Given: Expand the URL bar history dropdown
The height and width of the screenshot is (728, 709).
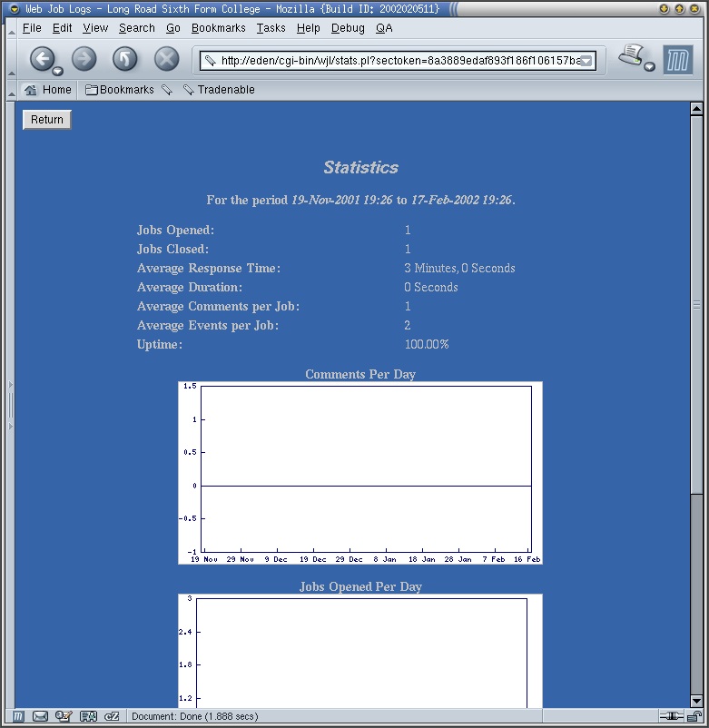Looking at the screenshot, I should [586, 61].
